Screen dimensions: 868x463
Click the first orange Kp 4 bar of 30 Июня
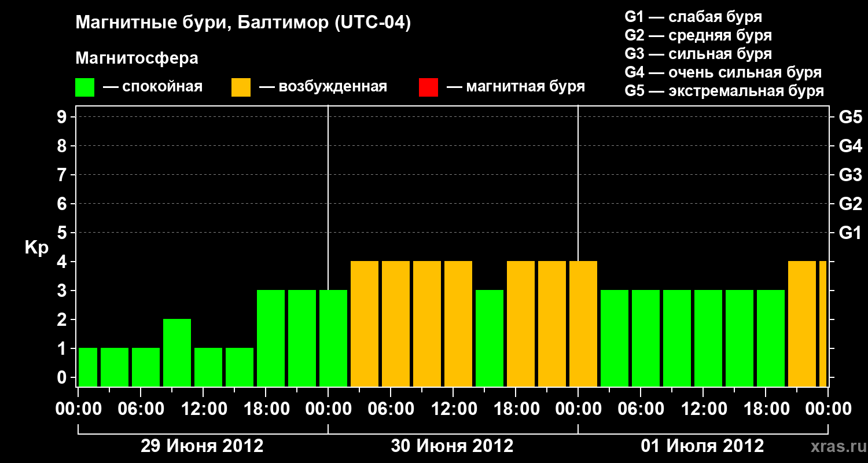pyautogui.click(x=365, y=324)
